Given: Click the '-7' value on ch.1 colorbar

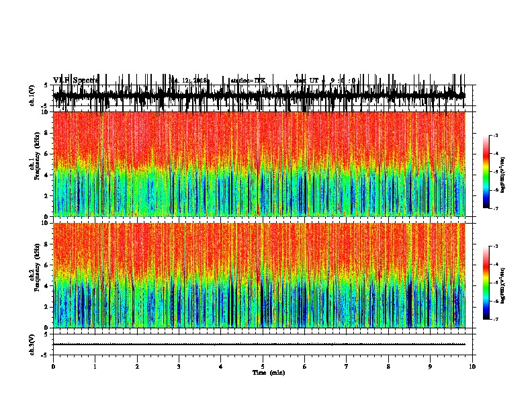Looking at the screenshot, I should [x=495, y=208].
